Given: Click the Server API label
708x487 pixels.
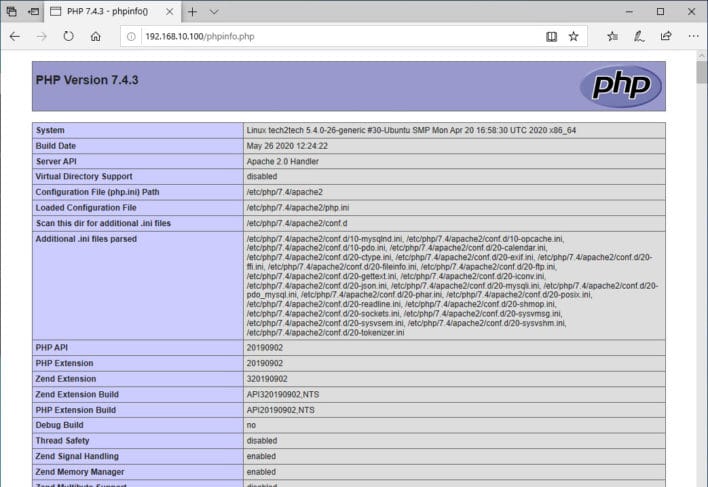Looking at the screenshot, I should pos(56,162).
